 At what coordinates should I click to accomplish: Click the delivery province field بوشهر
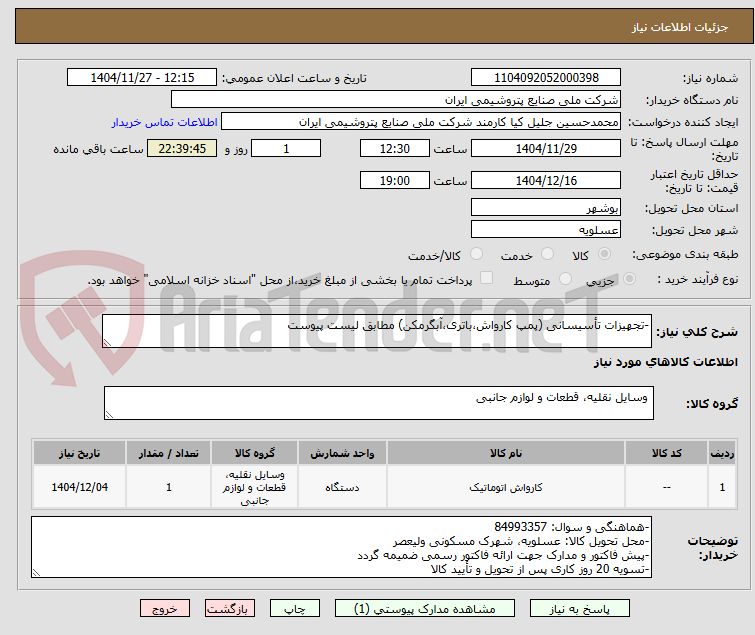(x=546, y=207)
